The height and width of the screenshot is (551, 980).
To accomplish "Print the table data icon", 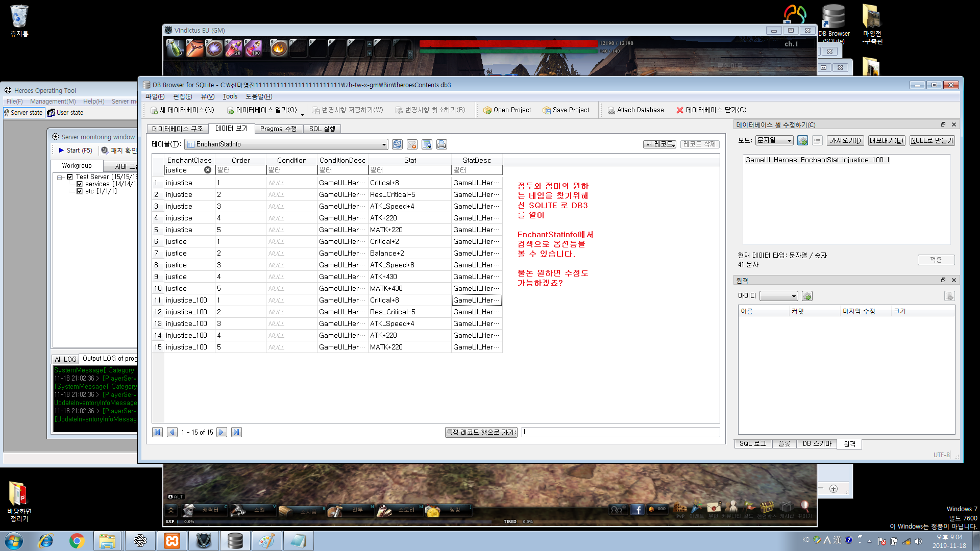I will pos(442,144).
